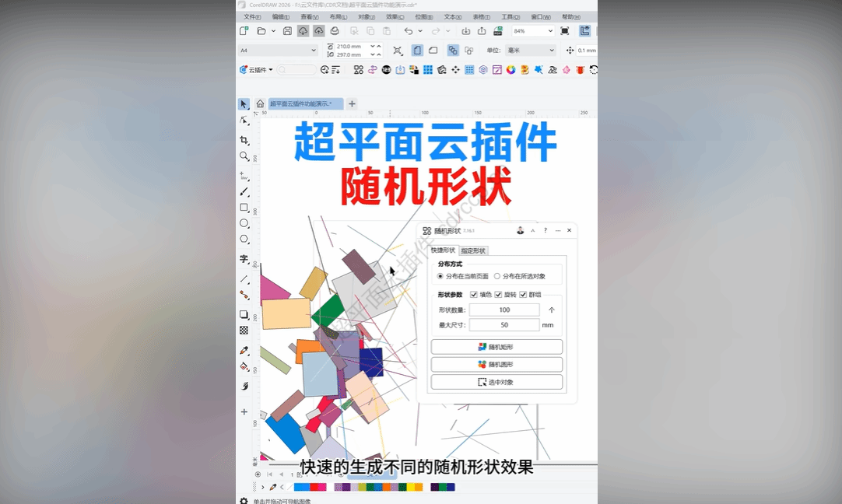Click the 随机圆形 button
The width and height of the screenshot is (842, 504).
(x=496, y=365)
